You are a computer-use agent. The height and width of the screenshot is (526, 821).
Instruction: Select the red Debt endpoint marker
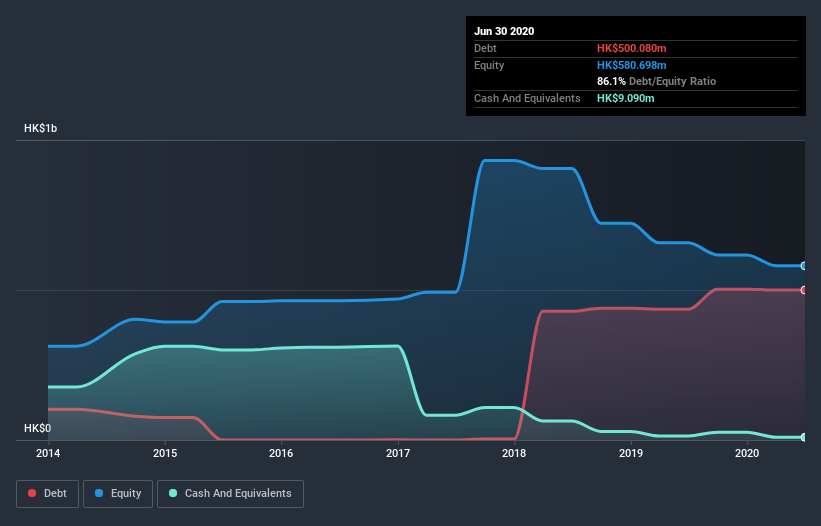804,290
